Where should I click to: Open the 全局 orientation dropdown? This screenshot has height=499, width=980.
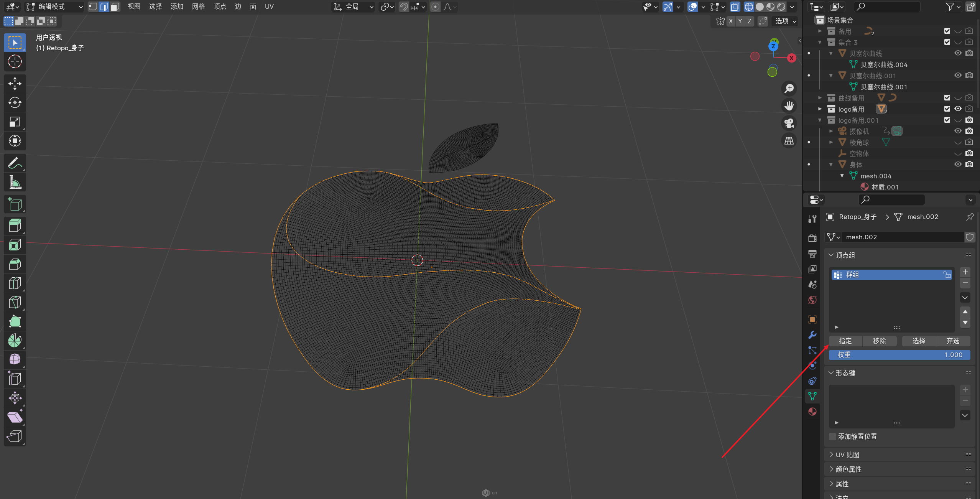point(353,7)
